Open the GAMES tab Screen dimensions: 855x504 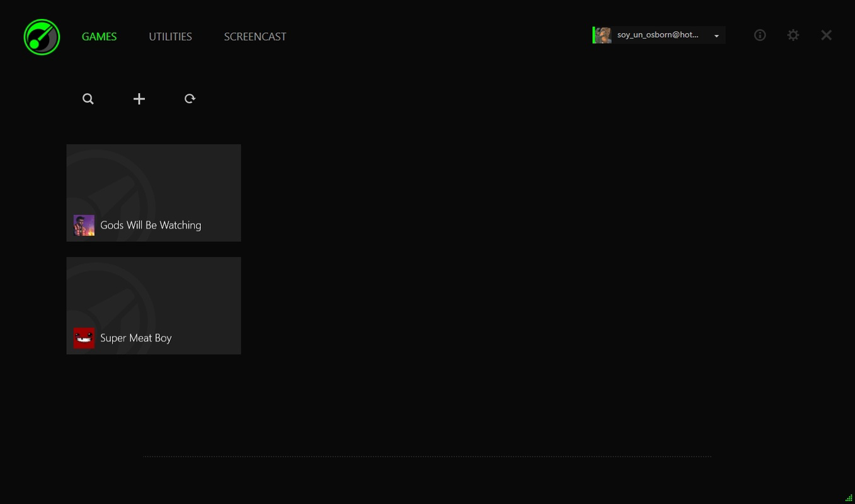(99, 37)
